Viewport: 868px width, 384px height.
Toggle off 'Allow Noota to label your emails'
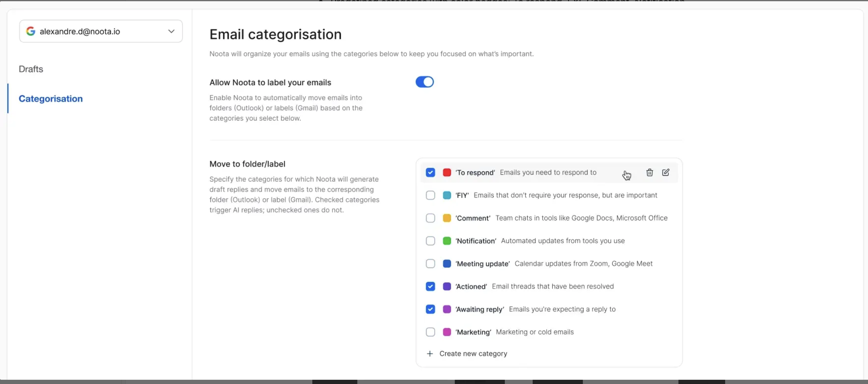(424, 82)
